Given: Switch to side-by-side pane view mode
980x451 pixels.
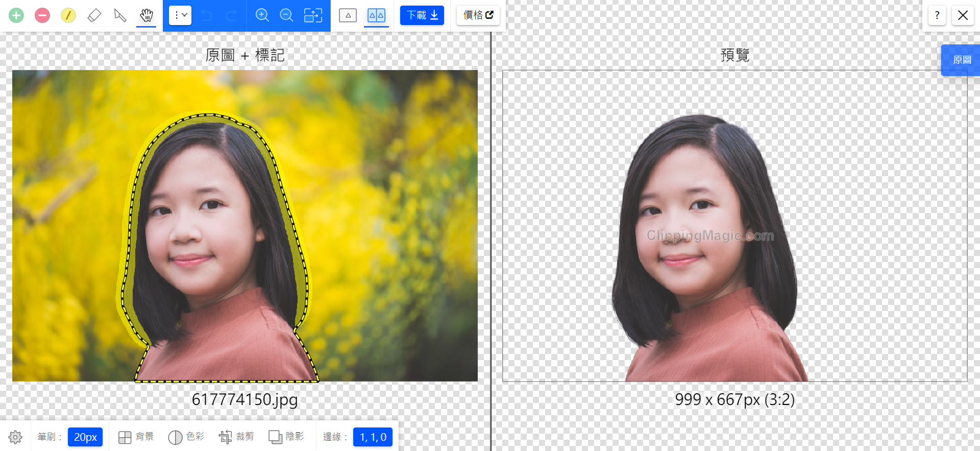Looking at the screenshot, I should [x=376, y=15].
